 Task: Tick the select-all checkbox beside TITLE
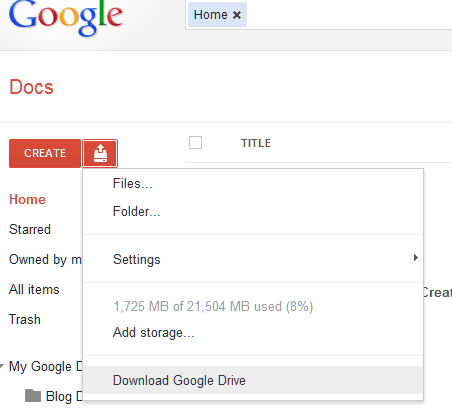(195, 143)
